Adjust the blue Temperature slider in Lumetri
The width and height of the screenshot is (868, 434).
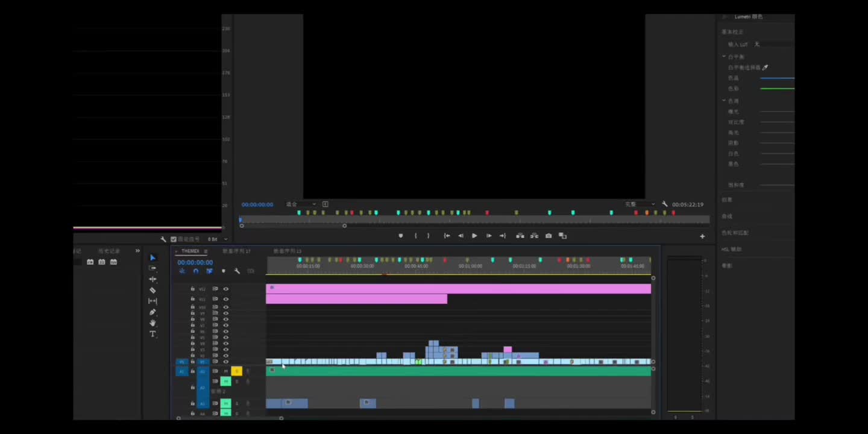coord(778,78)
